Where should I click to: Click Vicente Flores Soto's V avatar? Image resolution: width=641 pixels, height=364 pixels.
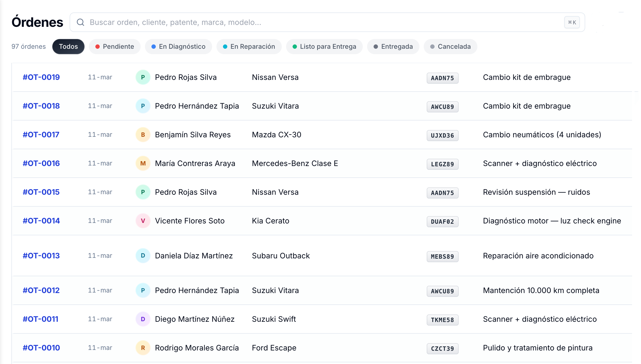click(x=143, y=221)
